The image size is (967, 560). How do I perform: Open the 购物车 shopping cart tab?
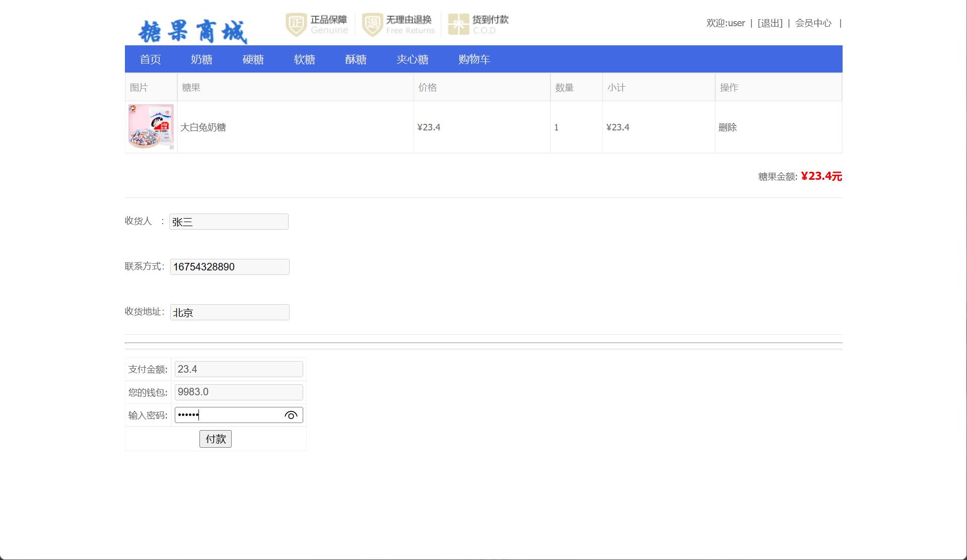coord(474,59)
